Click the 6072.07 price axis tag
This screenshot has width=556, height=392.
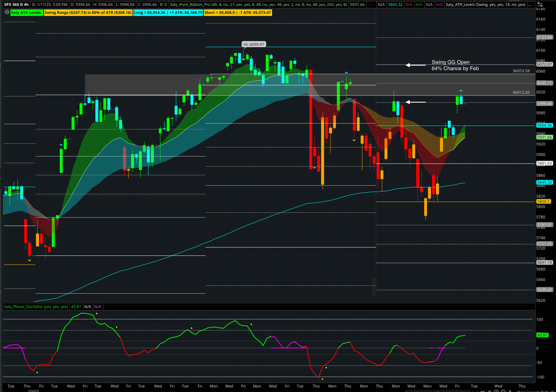(x=544, y=64)
